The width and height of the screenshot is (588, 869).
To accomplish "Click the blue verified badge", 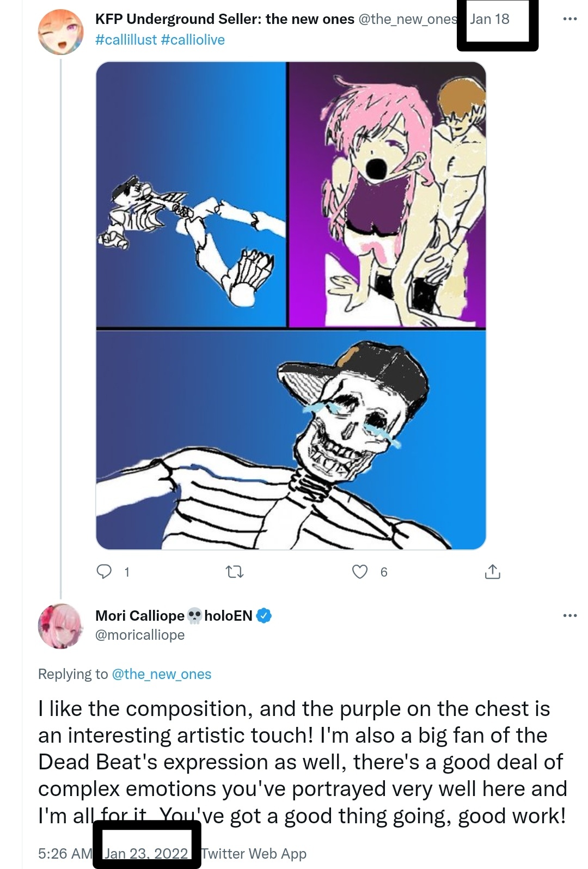I will click(x=264, y=616).
